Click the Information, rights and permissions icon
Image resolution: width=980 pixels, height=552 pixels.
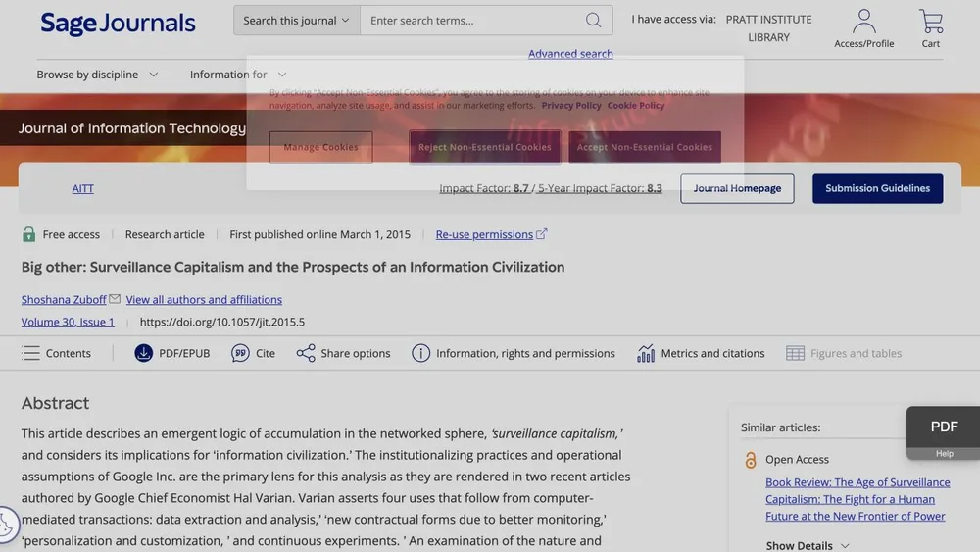coord(420,353)
